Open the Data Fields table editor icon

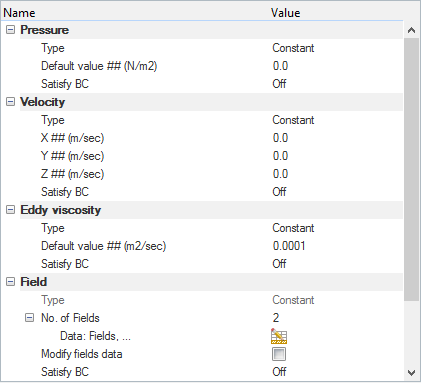tap(279, 336)
